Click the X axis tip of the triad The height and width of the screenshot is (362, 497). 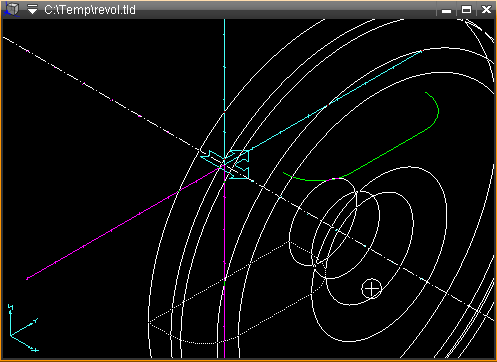35,350
